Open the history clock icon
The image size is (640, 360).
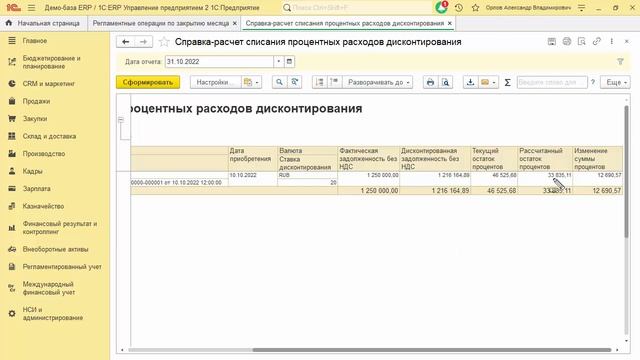pos(459,8)
